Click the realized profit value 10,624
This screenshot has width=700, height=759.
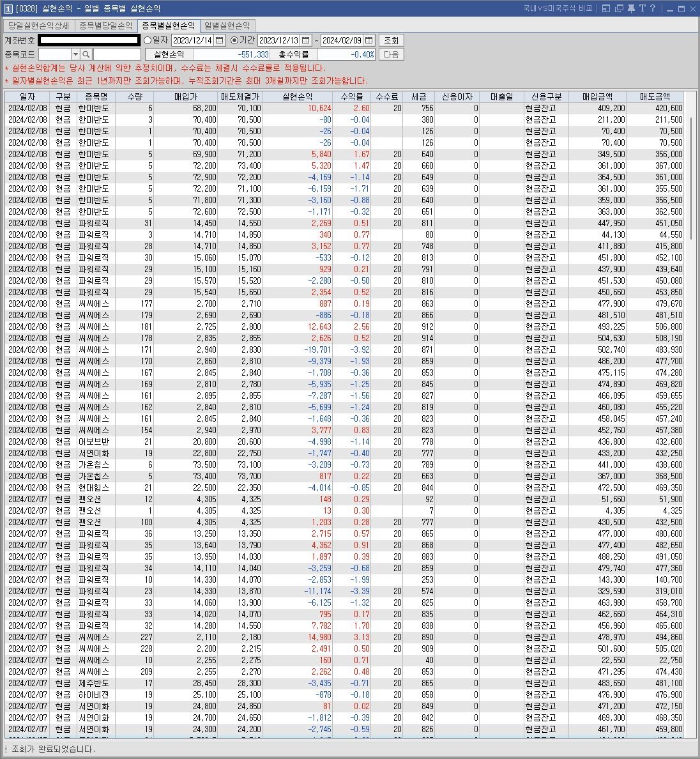319,109
